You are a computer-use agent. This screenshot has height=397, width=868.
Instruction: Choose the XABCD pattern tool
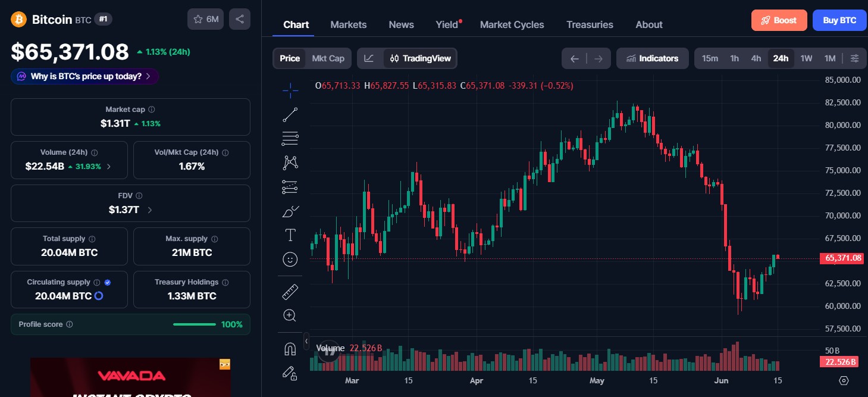tap(290, 162)
